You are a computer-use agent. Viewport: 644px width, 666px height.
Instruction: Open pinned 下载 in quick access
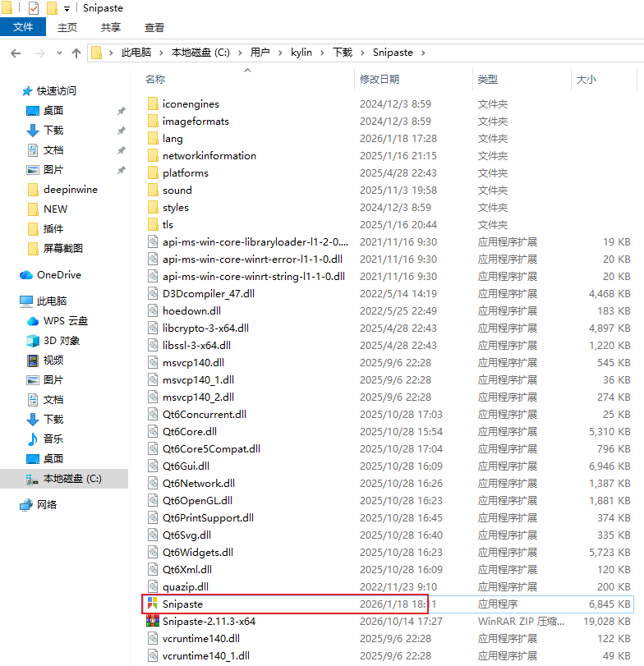(x=53, y=130)
